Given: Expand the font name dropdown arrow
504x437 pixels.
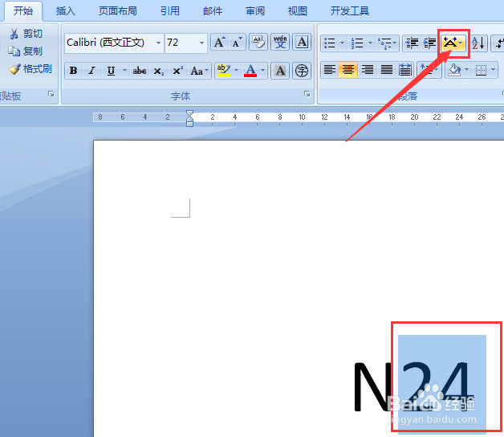Looking at the screenshot, I should click(x=158, y=43).
